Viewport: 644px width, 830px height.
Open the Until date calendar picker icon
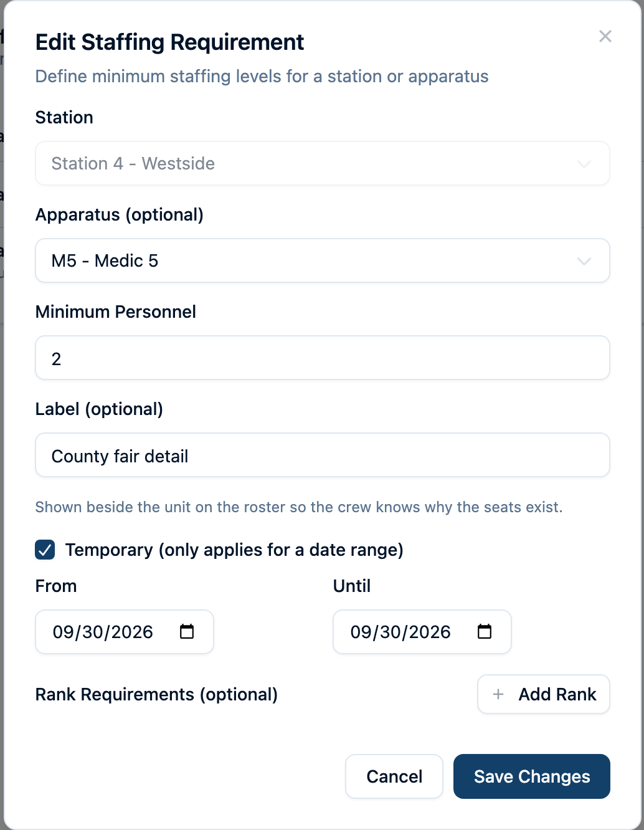(485, 632)
